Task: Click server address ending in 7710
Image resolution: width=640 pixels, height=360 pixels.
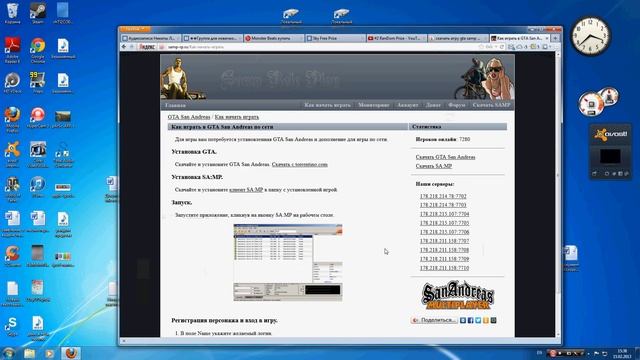Action: click(x=444, y=268)
